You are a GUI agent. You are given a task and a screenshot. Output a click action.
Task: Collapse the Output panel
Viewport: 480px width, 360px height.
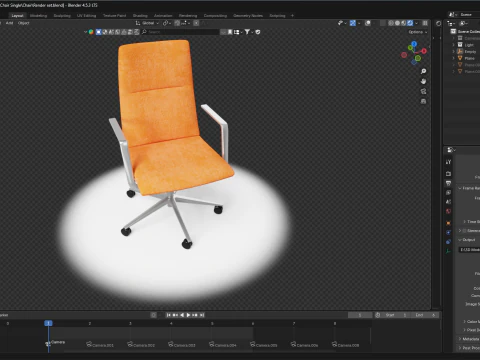point(468,240)
